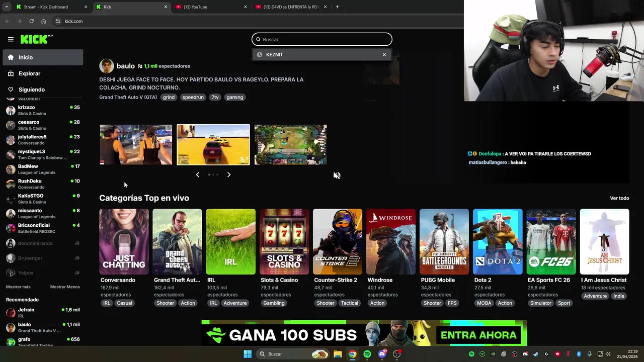Screen dimensions: 644x362
Task: Click Ver todo for top categories
Action: coord(619,198)
